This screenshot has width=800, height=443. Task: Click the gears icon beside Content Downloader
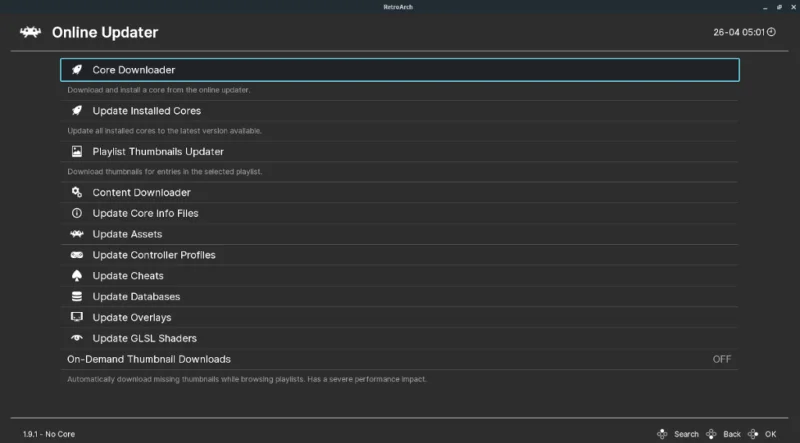pos(77,192)
